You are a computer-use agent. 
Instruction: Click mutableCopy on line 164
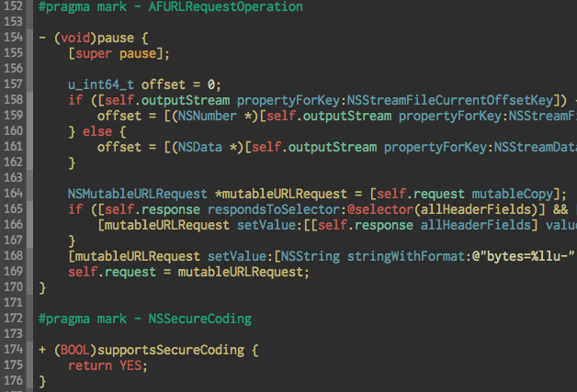pos(513,194)
